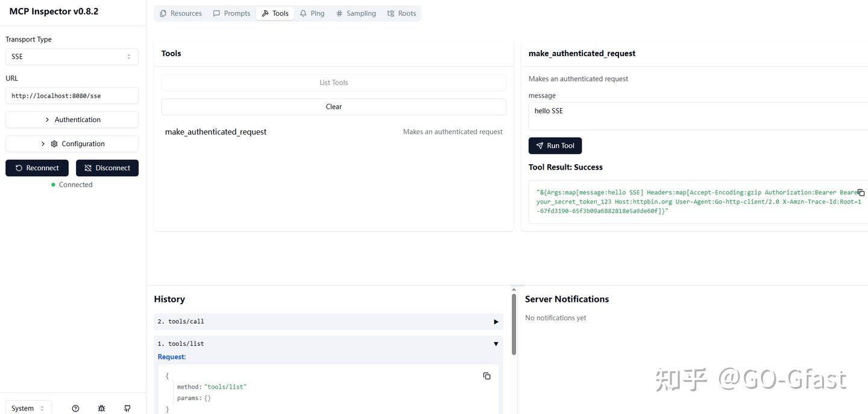Open the Ping tab

click(312, 13)
